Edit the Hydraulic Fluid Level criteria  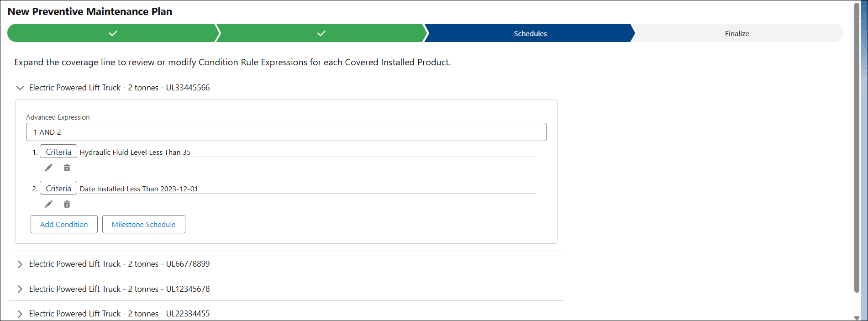pyautogui.click(x=49, y=168)
